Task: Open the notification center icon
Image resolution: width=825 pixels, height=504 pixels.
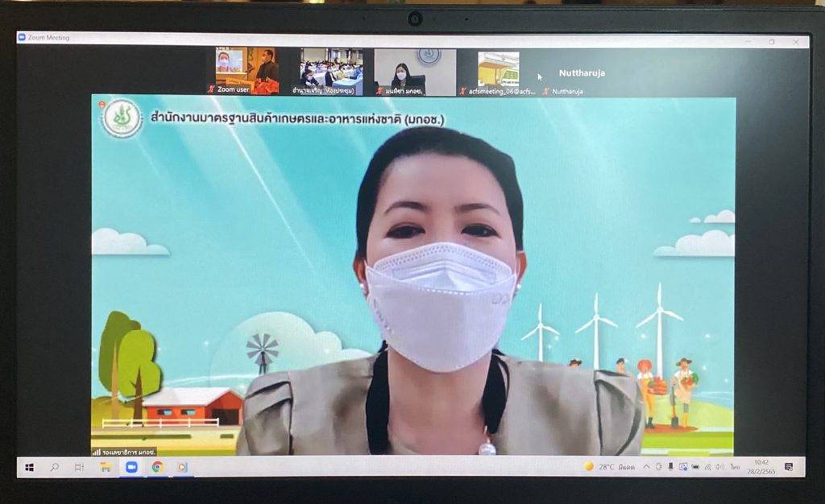Action: coord(788,467)
